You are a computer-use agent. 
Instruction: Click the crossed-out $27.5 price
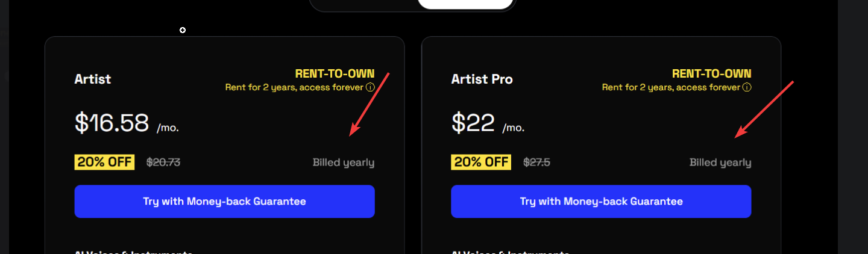tap(536, 162)
